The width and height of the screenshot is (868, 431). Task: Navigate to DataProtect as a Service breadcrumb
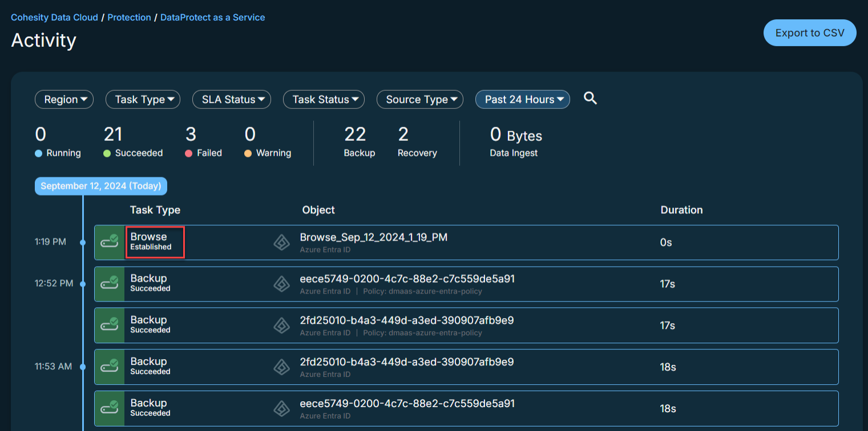click(212, 17)
